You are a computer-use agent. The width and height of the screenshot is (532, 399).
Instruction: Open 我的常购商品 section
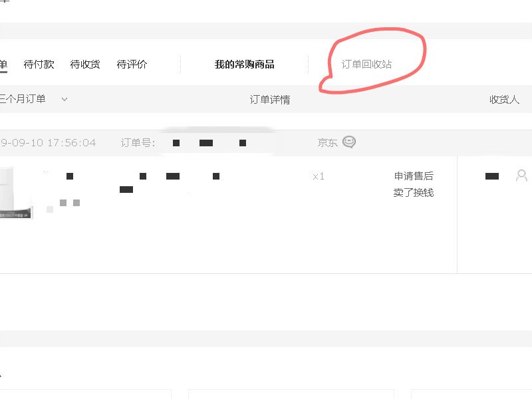(244, 64)
